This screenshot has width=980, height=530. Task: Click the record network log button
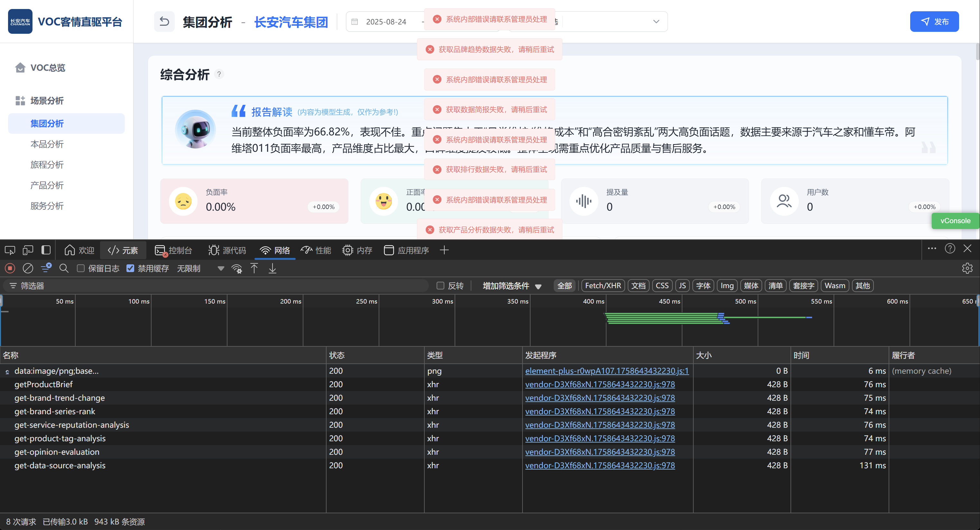pos(10,269)
